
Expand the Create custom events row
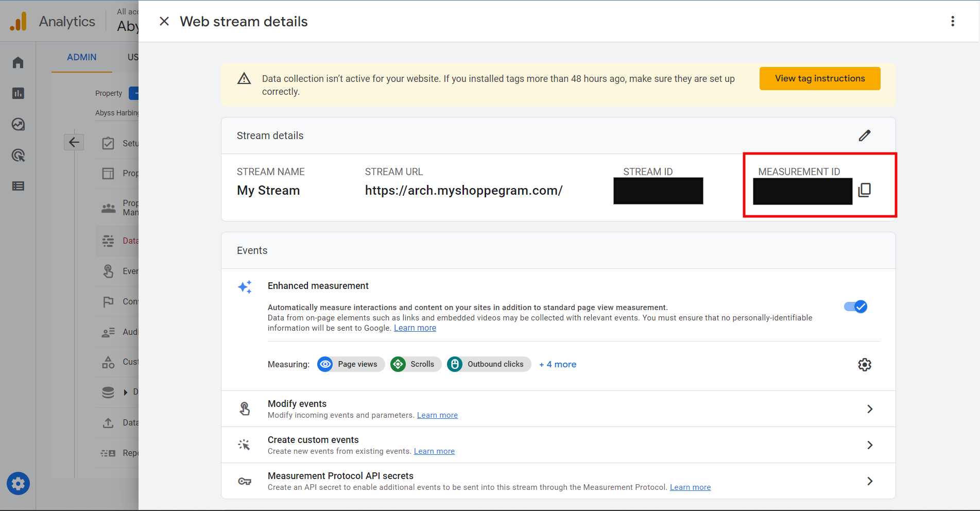pos(558,445)
